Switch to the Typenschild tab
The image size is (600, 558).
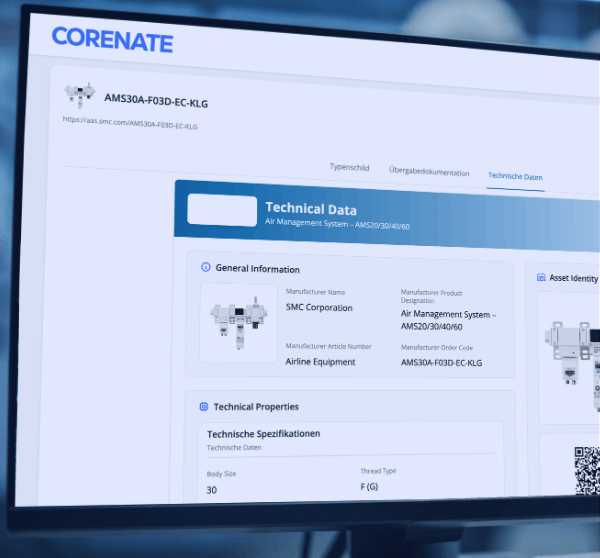pos(349,167)
